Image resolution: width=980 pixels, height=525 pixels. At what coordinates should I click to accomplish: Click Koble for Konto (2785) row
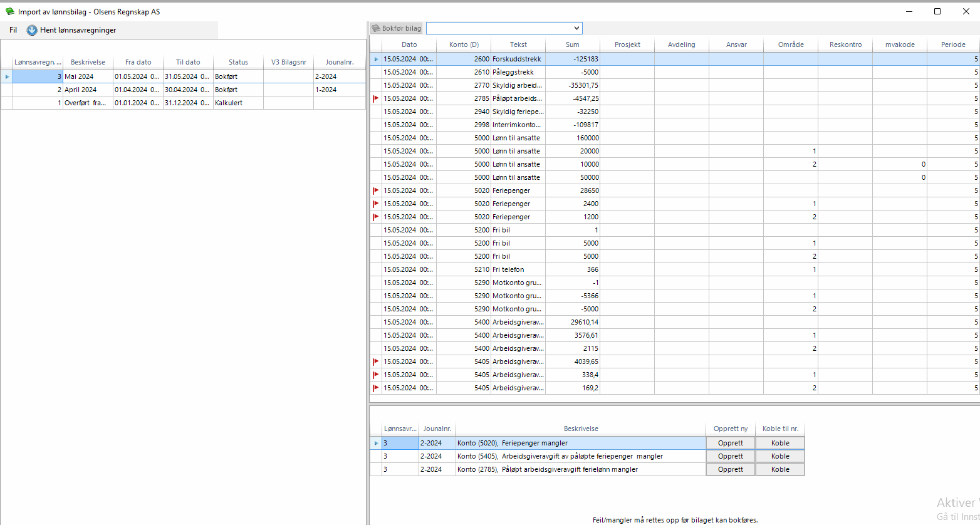pyautogui.click(x=780, y=469)
